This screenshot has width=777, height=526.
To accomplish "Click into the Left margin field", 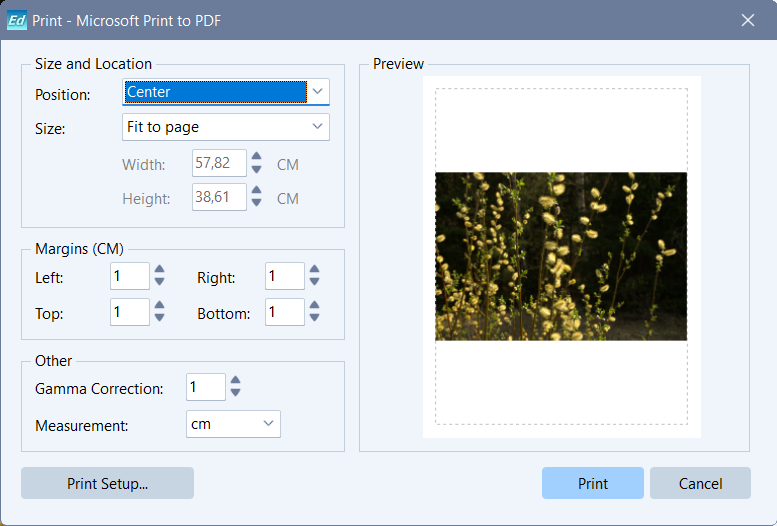I will pos(129,277).
